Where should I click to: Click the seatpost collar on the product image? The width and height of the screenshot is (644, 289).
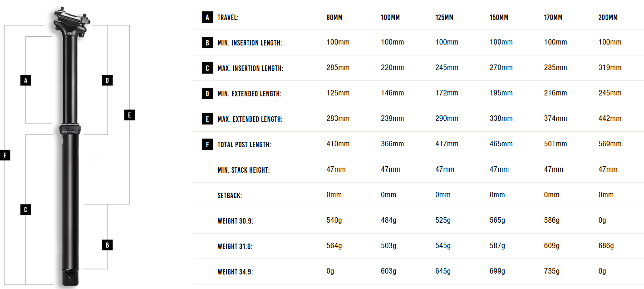point(70,129)
